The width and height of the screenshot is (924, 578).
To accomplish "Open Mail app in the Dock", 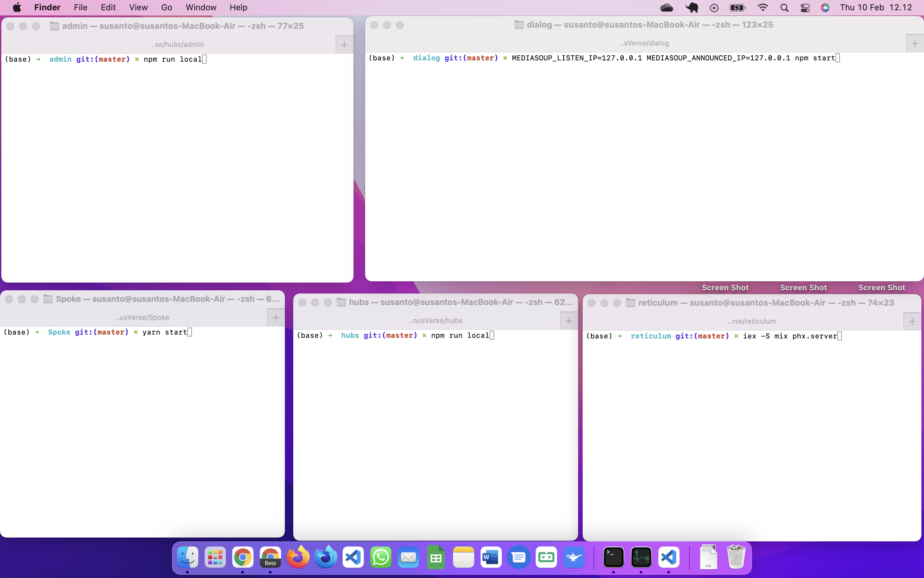I will [408, 557].
